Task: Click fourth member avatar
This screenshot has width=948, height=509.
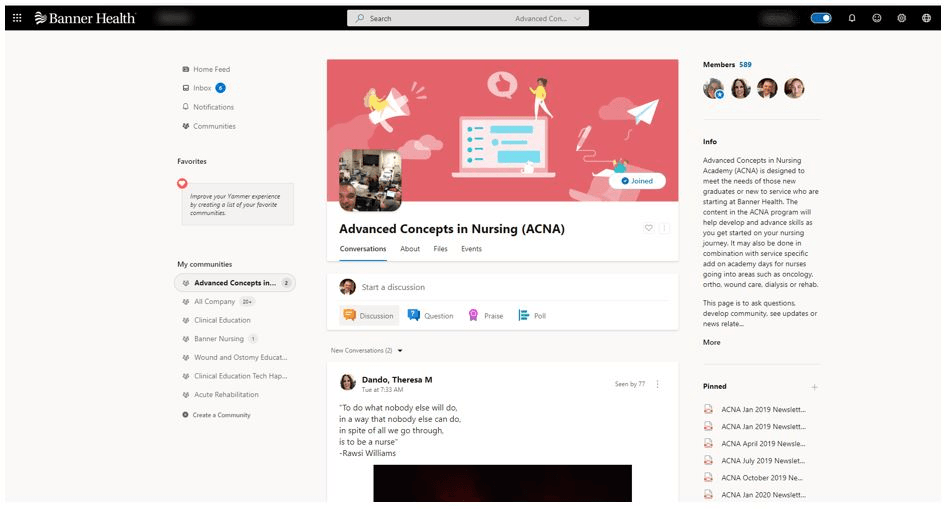Action: (x=794, y=88)
